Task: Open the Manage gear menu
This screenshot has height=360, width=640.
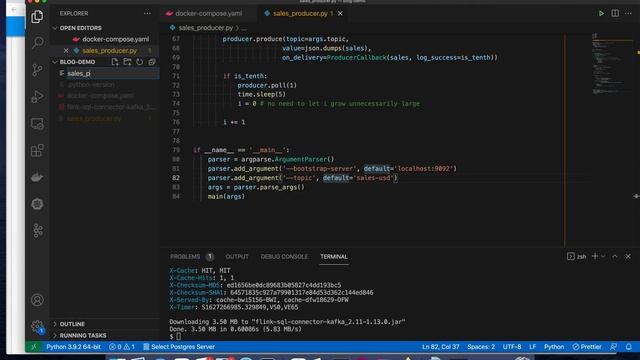Action: point(37,326)
